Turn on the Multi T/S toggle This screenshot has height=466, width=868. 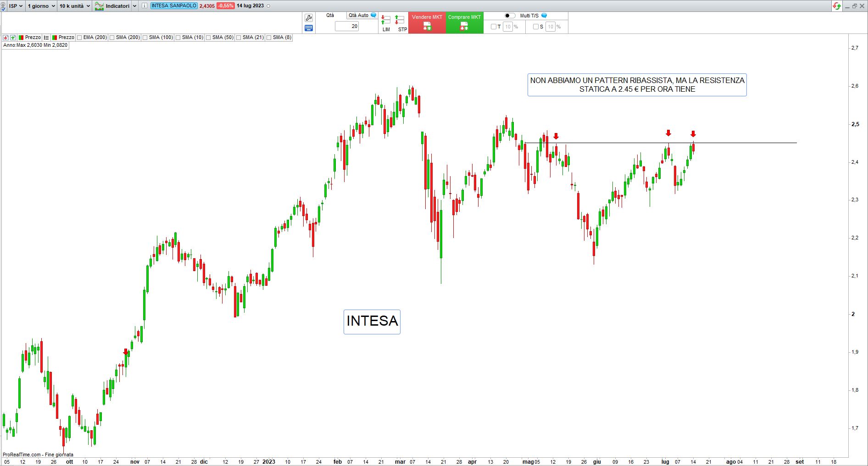tap(510, 16)
